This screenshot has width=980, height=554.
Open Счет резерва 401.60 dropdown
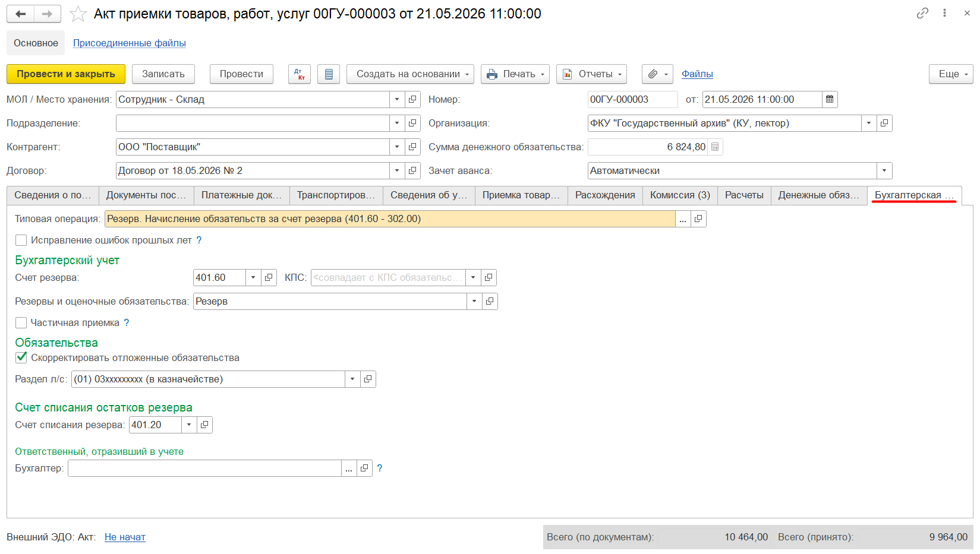pos(253,278)
